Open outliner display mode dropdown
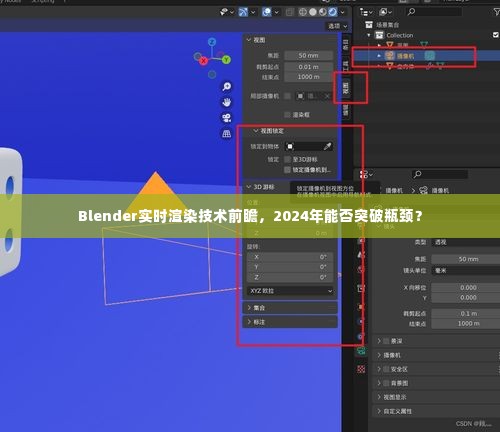The image size is (500, 432). pyautogui.click(x=366, y=12)
